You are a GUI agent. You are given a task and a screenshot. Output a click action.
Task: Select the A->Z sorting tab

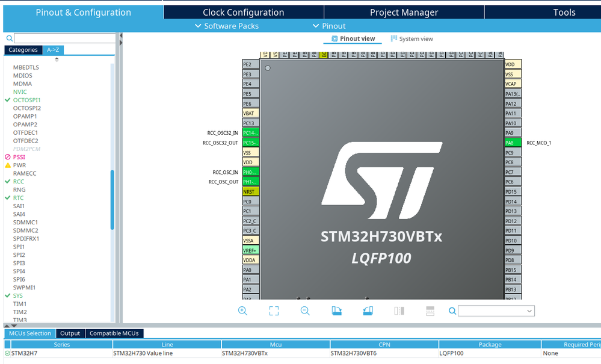53,50
